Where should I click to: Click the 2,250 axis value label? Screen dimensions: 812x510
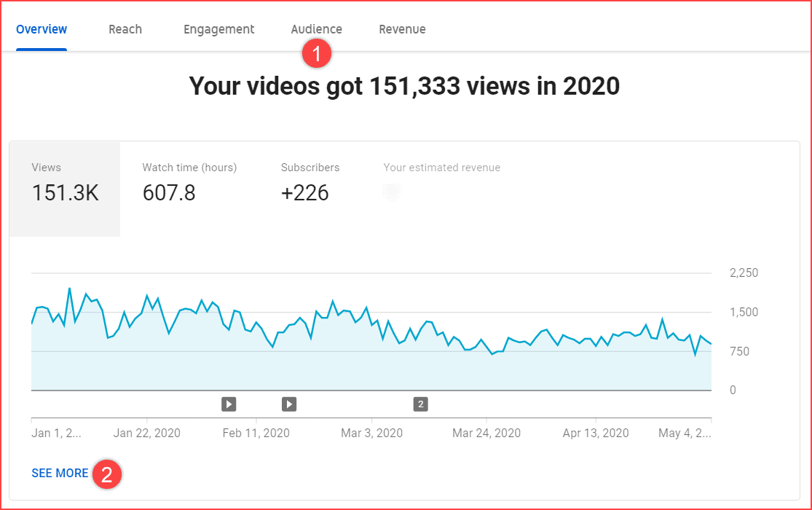point(744,272)
